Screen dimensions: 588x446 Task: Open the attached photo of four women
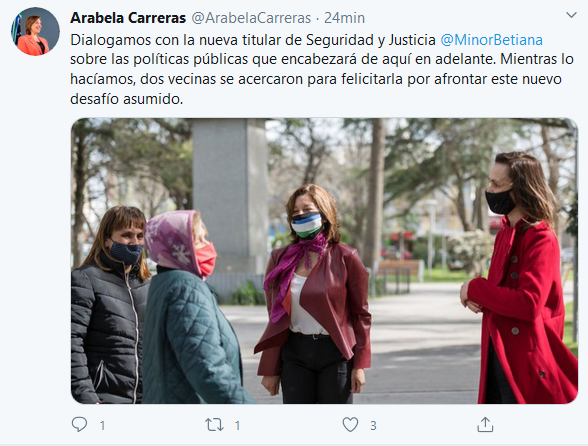pos(324,261)
